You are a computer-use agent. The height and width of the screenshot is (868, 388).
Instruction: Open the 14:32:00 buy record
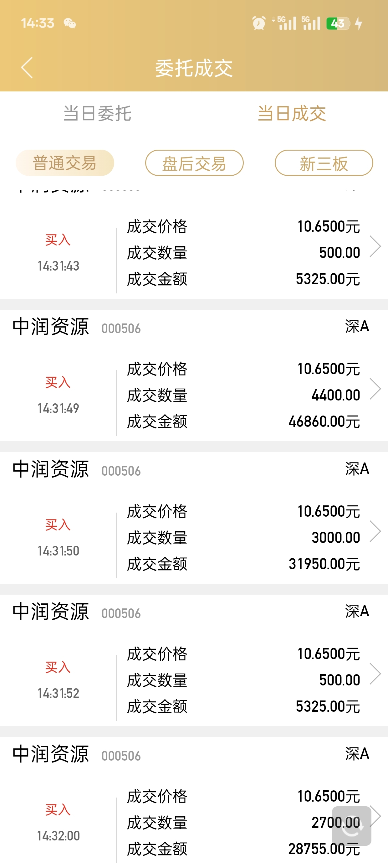(x=194, y=803)
